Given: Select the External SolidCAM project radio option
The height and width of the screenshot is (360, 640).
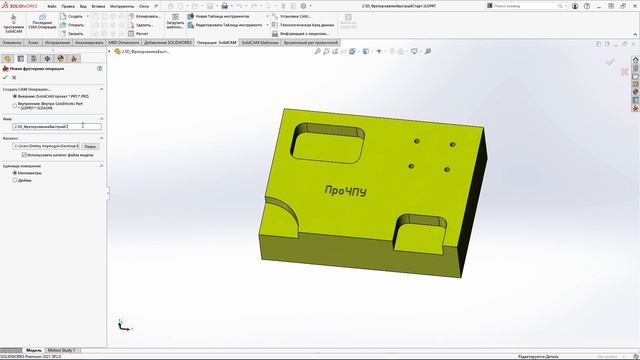Looking at the screenshot, I should coord(15,96).
